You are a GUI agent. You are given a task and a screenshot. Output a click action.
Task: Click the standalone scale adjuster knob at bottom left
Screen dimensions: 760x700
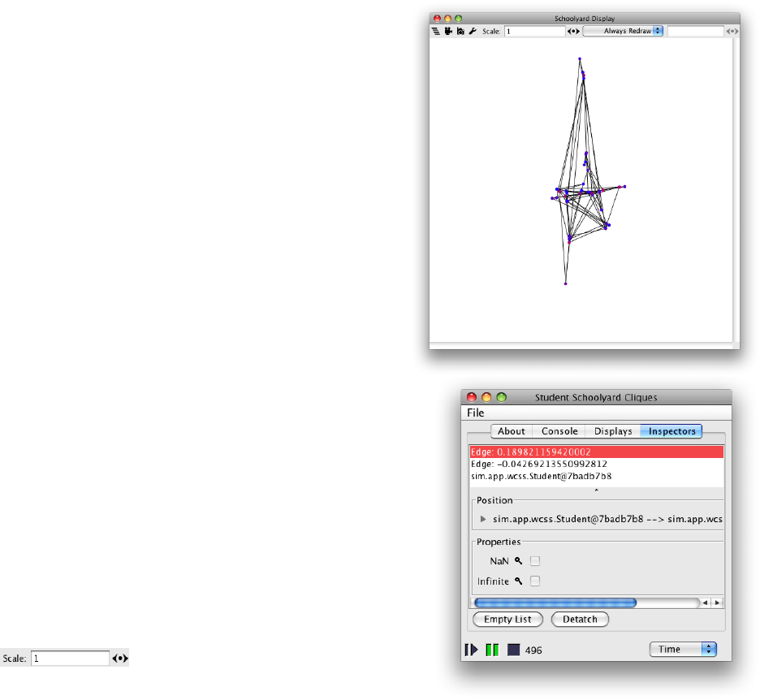pos(120,659)
